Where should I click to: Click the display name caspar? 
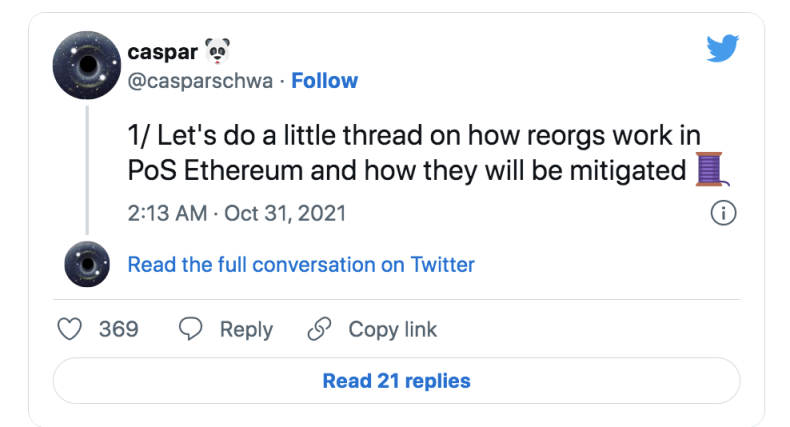click(x=160, y=50)
